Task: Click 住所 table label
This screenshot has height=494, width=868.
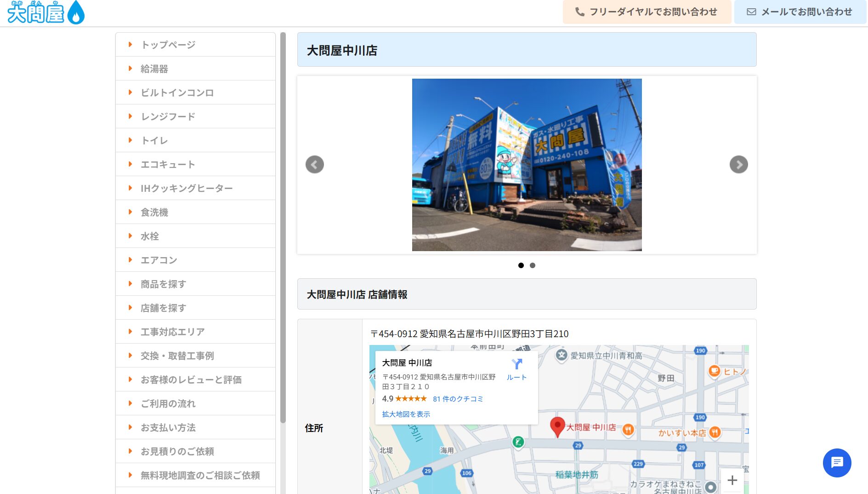Action: [314, 428]
